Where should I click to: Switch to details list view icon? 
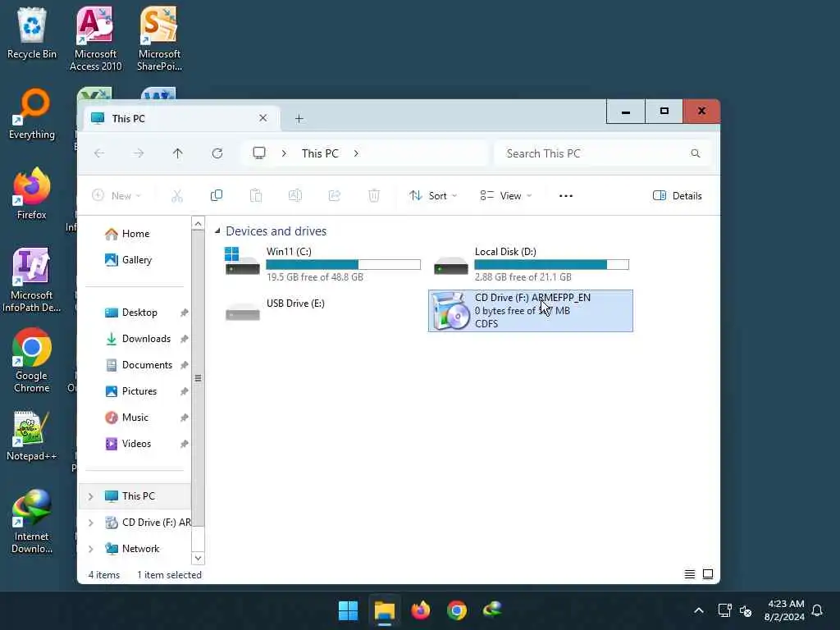pyautogui.click(x=689, y=574)
